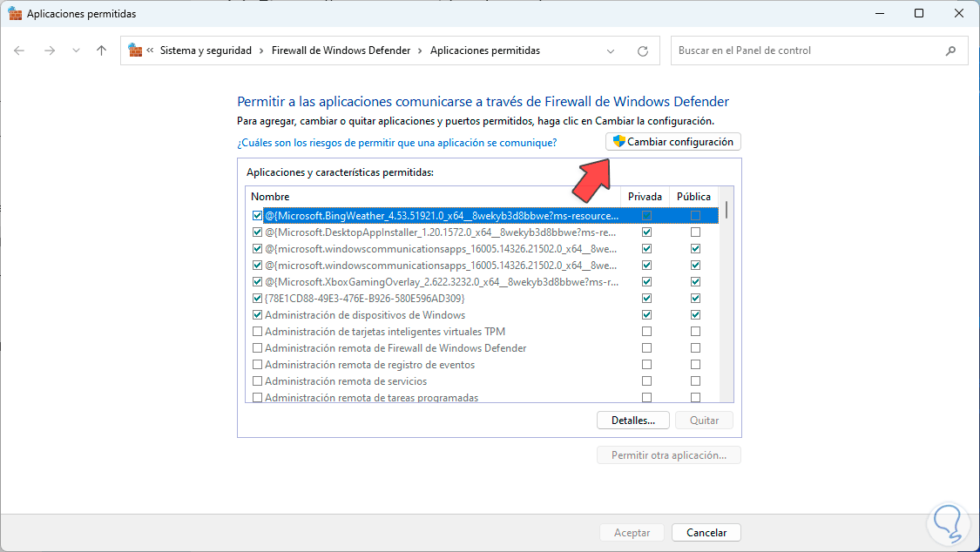980x552 pixels.
Task: Click the search magnifier icon
Action: tap(950, 50)
